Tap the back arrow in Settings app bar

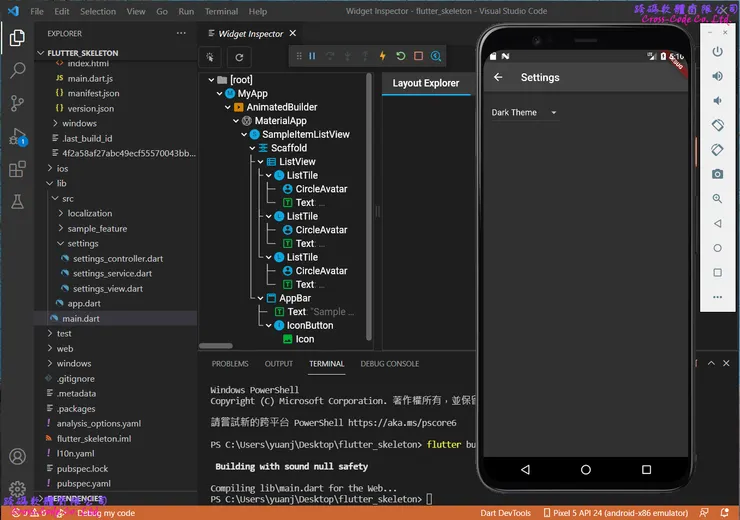499,78
